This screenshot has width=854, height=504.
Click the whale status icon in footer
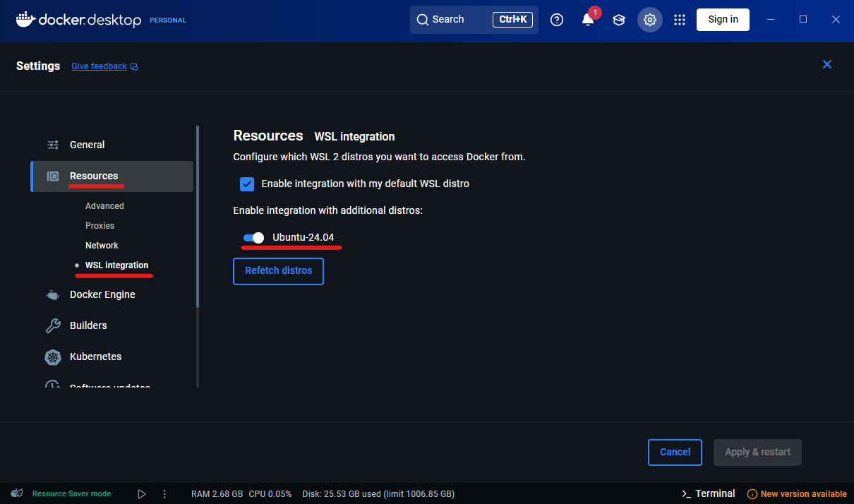(x=17, y=493)
